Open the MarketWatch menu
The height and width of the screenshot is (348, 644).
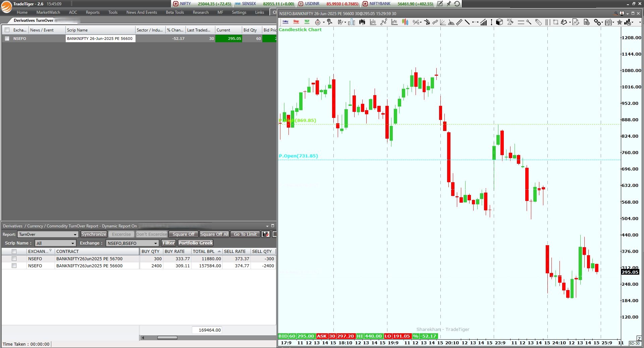coord(48,12)
